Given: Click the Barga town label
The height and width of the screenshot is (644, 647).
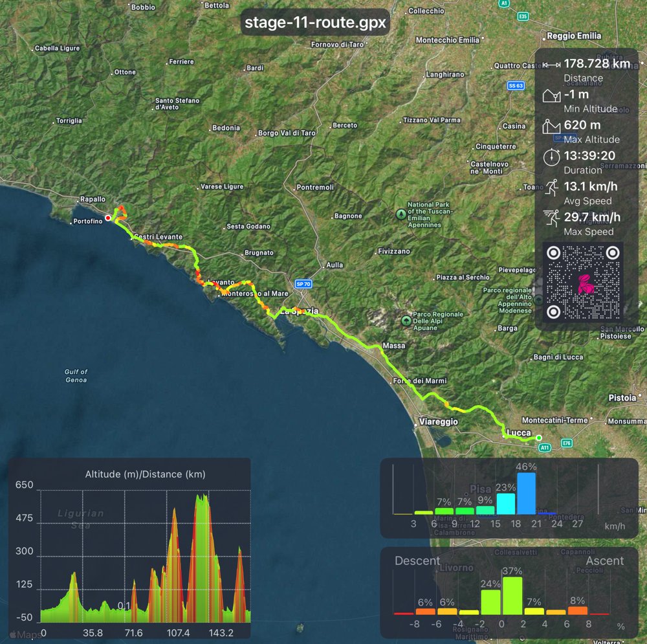Looking at the screenshot, I should click(x=507, y=328).
